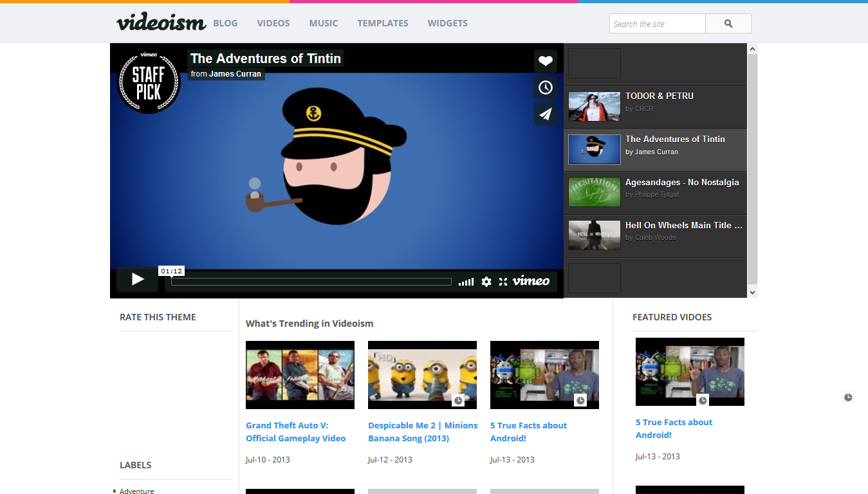Select Hell On Wheels Main Title playlist item
Screen dimensions: 868x494
[x=655, y=236]
